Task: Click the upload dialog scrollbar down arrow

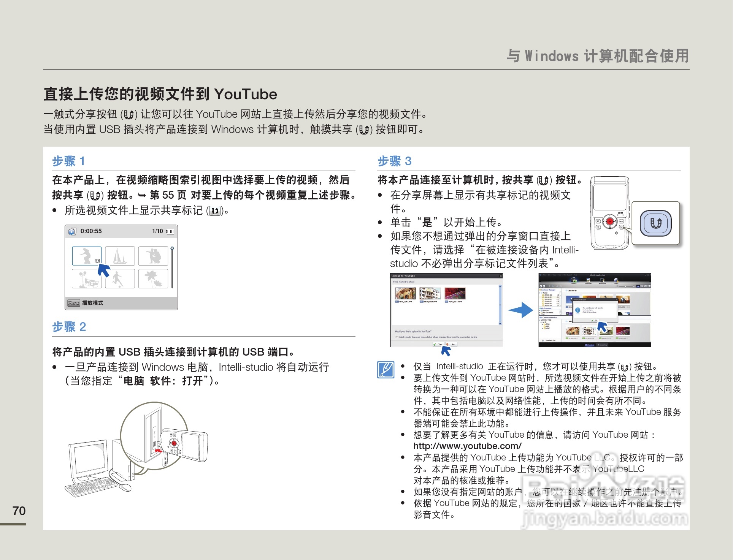Action: [x=500, y=324]
